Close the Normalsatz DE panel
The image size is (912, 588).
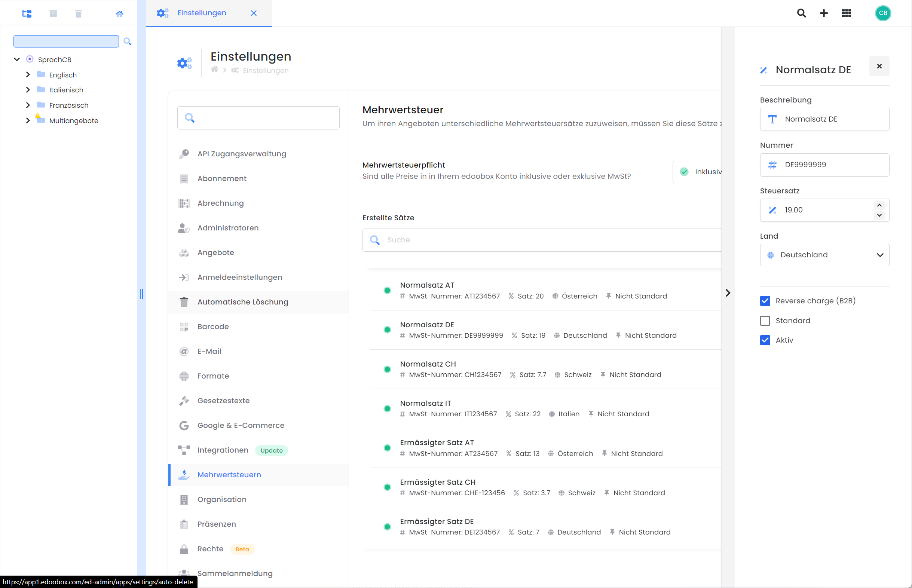[879, 67]
